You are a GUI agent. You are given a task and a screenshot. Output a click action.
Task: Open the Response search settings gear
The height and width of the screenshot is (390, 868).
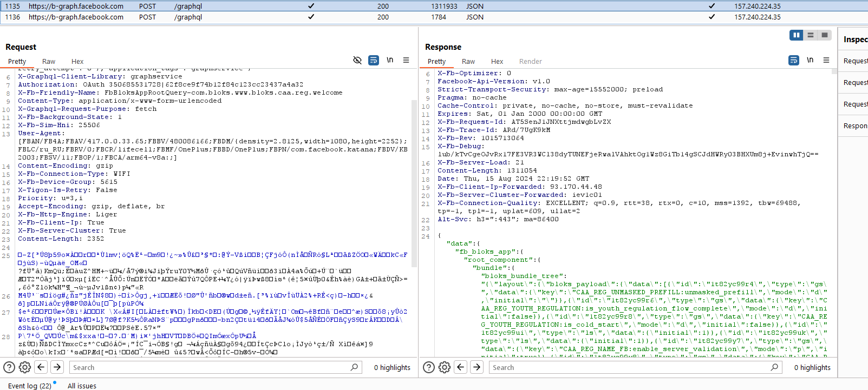point(445,367)
